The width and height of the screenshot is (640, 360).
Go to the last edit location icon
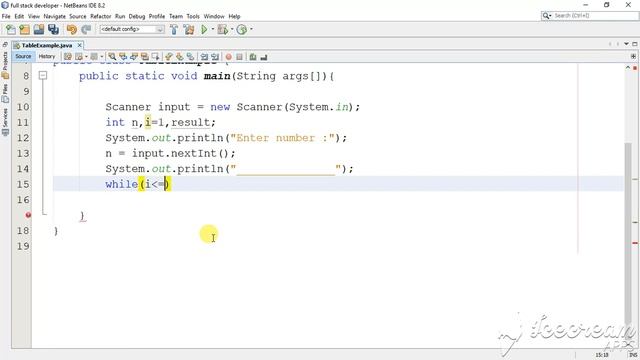pos(68,57)
